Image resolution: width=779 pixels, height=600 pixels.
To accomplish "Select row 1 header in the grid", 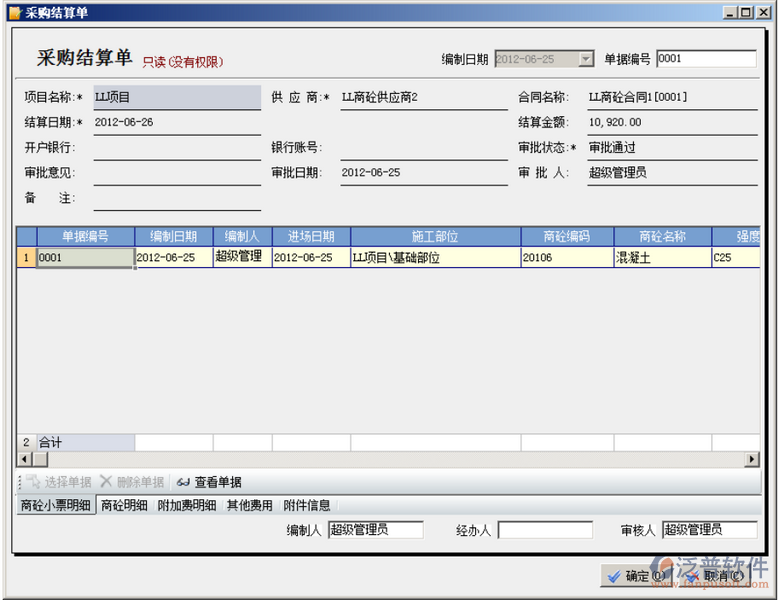I will [x=26, y=257].
